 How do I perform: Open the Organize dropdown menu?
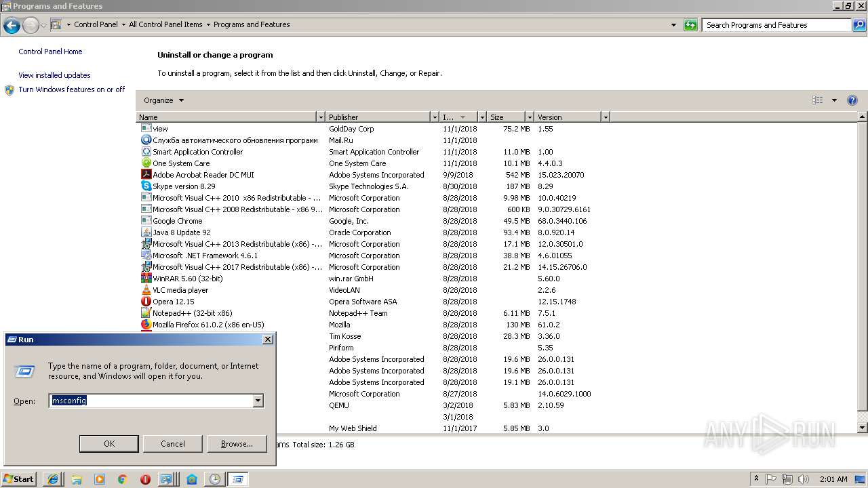point(163,100)
